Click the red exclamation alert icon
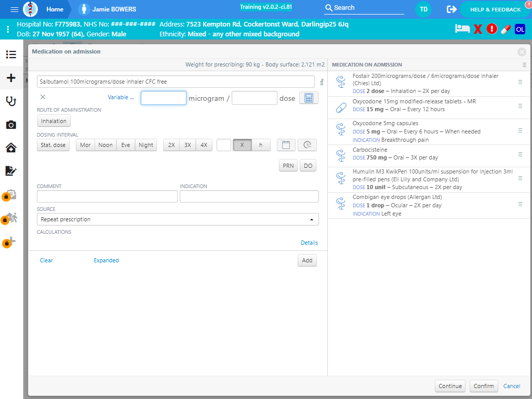 click(491, 29)
